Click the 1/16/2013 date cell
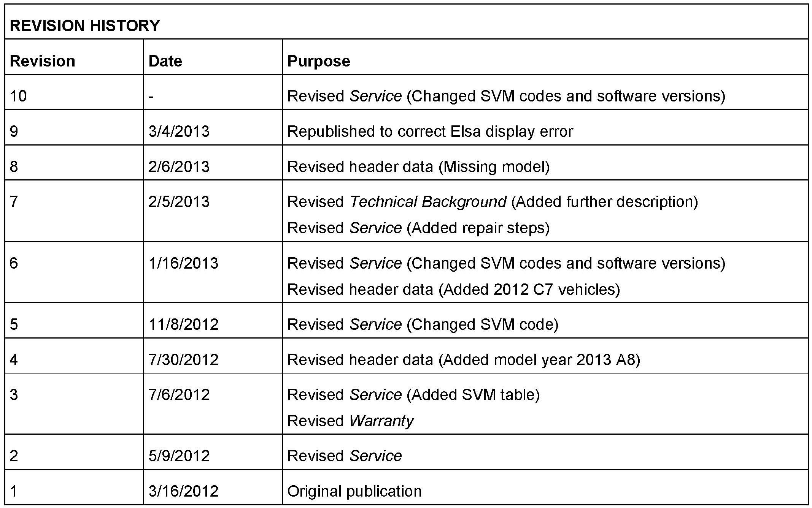 tap(183, 263)
